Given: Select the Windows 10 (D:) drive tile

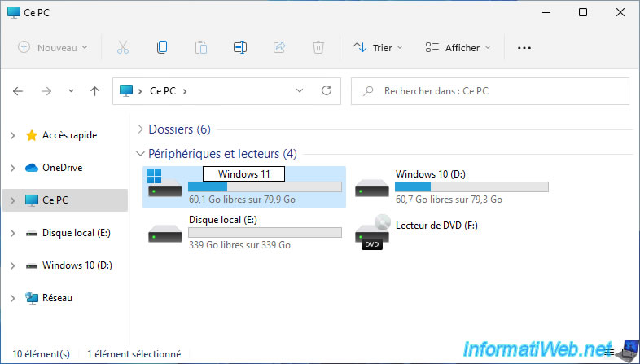Looking at the screenshot, I should pos(452,186).
